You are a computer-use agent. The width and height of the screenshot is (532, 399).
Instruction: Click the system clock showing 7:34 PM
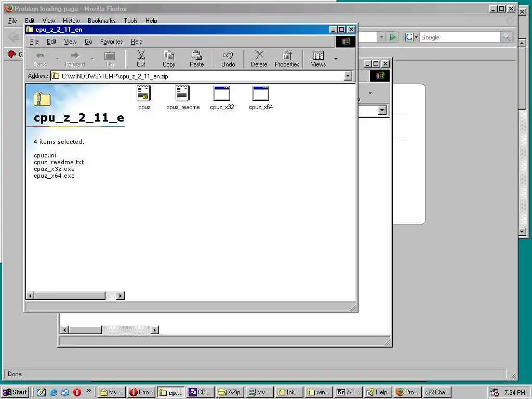coord(514,392)
